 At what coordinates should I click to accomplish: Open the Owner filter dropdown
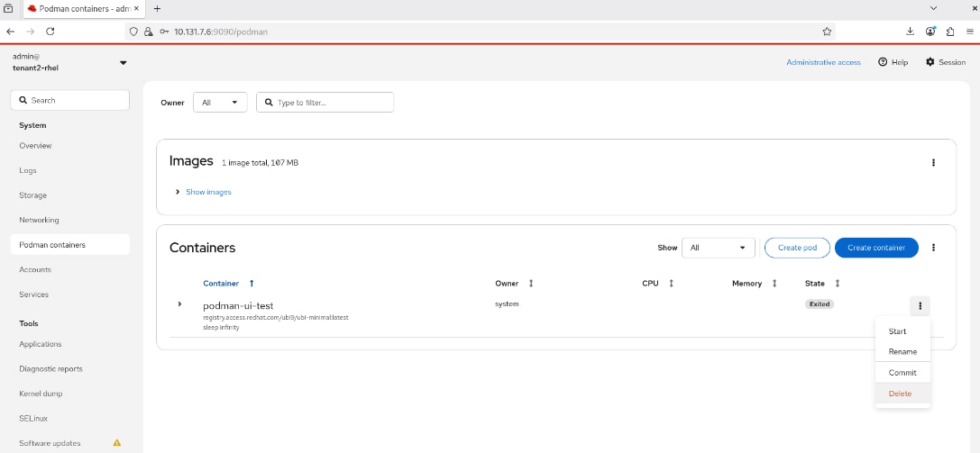(x=220, y=103)
